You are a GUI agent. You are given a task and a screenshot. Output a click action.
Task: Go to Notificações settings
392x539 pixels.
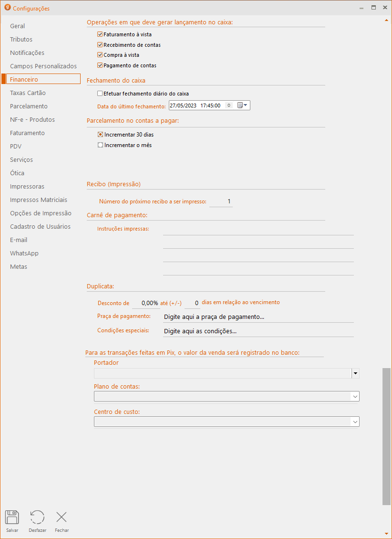27,53
